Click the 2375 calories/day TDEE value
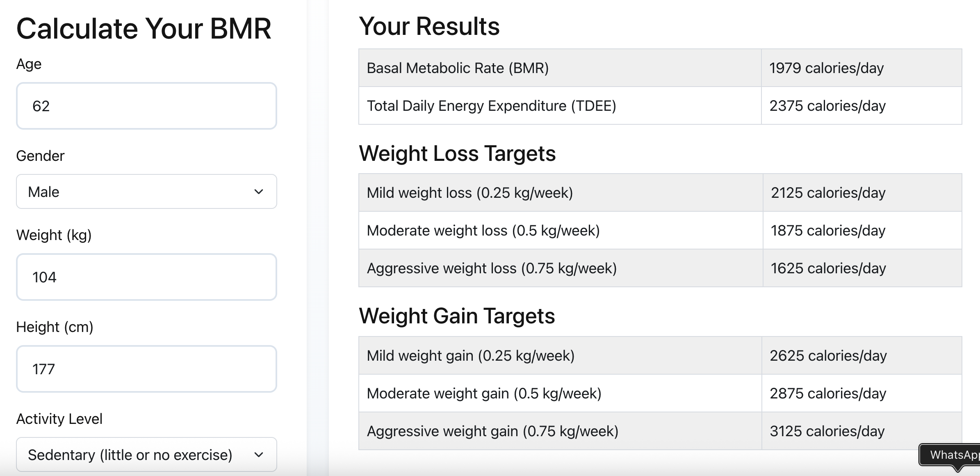Image resolution: width=980 pixels, height=476 pixels. point(827,105)
